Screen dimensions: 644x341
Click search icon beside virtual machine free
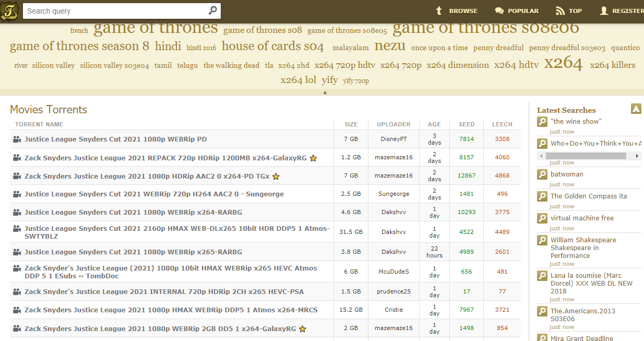tap(542, 218)
